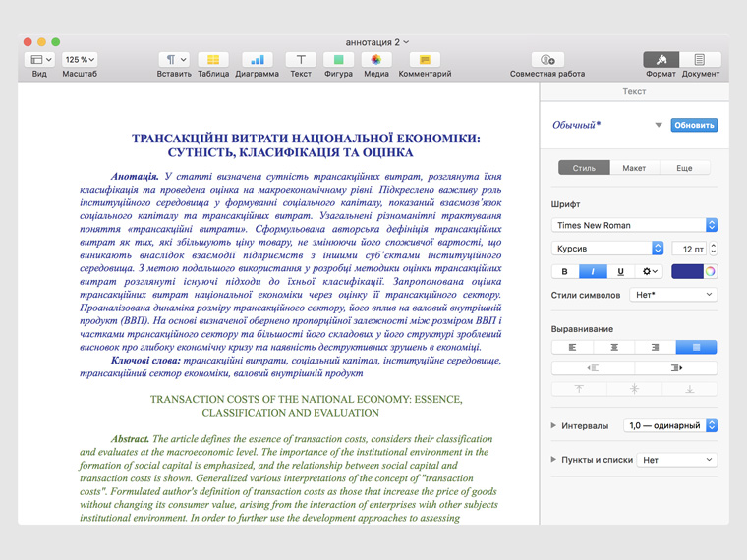Insert a text box with Текст icon
Screen dimensions: 747x560
[x=301, y=60]
